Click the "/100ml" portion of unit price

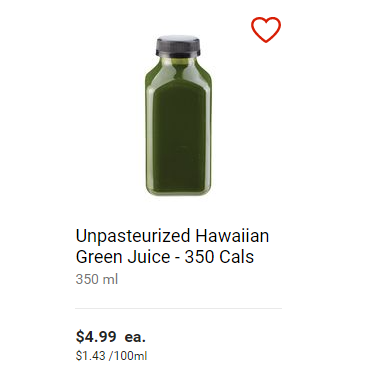pyautogui.click(x=128, y=356)
